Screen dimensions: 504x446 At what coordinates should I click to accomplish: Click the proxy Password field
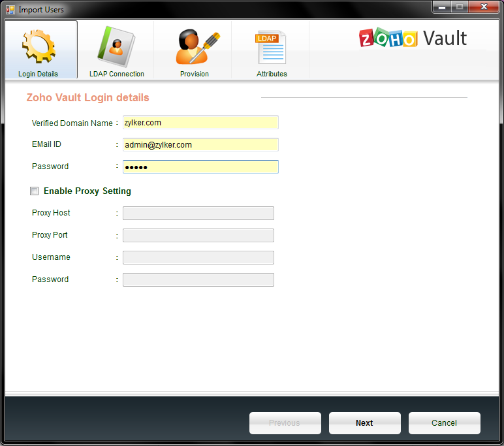click(198, 279)
